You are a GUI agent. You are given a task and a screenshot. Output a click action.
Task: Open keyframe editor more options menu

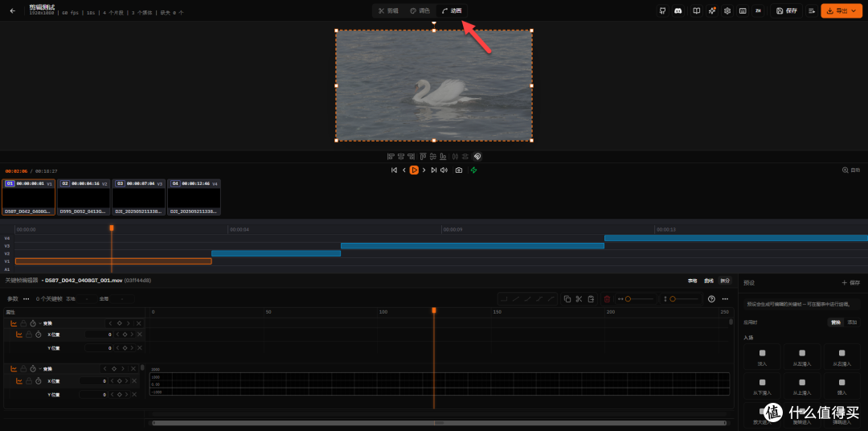pyautogui.click(x=725, y=298)
